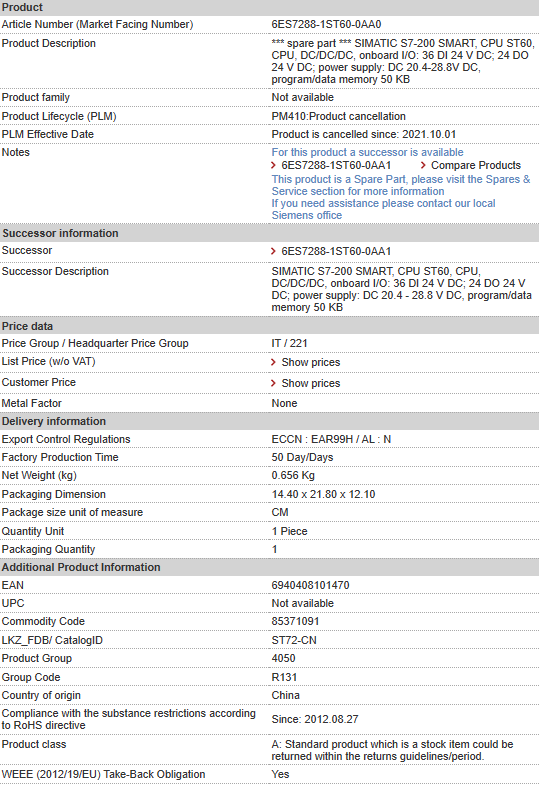Click the UPC value 'Not available'
The image size is (544, 786).
302,604
